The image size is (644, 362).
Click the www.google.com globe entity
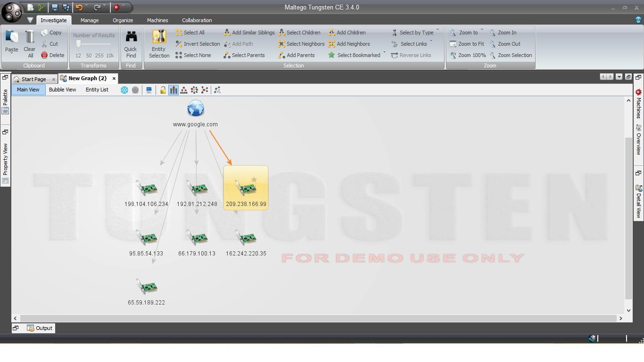point(195,109)
